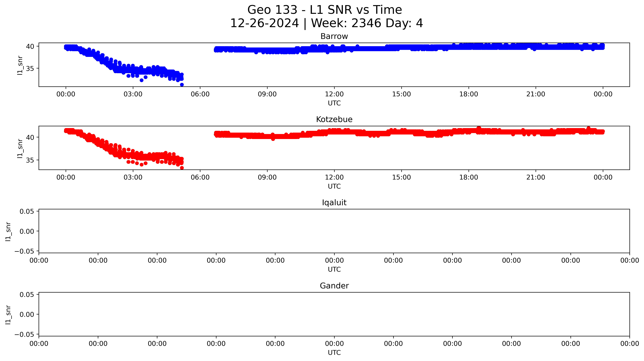Click the lowest blue data point in the Barrow plot

coord(182,85)
